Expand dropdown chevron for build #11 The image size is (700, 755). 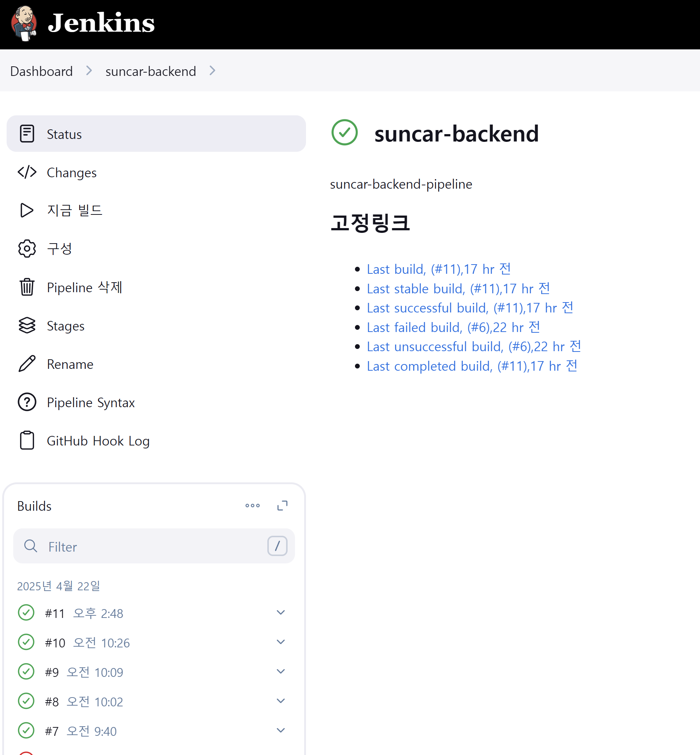tap(281, 612)
